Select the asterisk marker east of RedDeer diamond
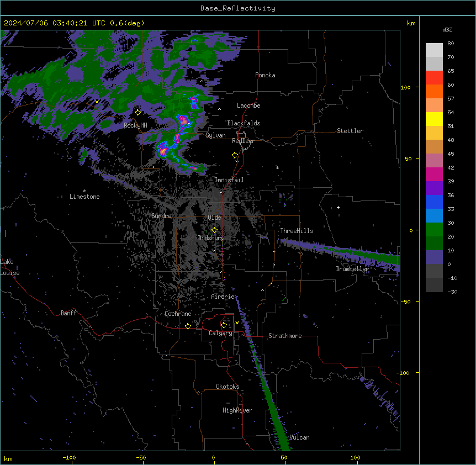The width and height of the screenshot is (476, 465). (277, 167)
